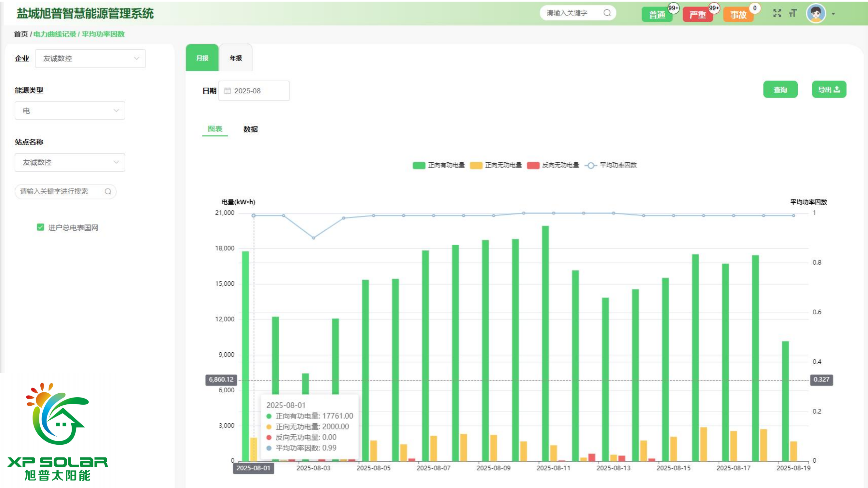This screenshot has height=488, width=868.
Task: Click the fullscreen toggle icon
Action: (x=777, y=13)
